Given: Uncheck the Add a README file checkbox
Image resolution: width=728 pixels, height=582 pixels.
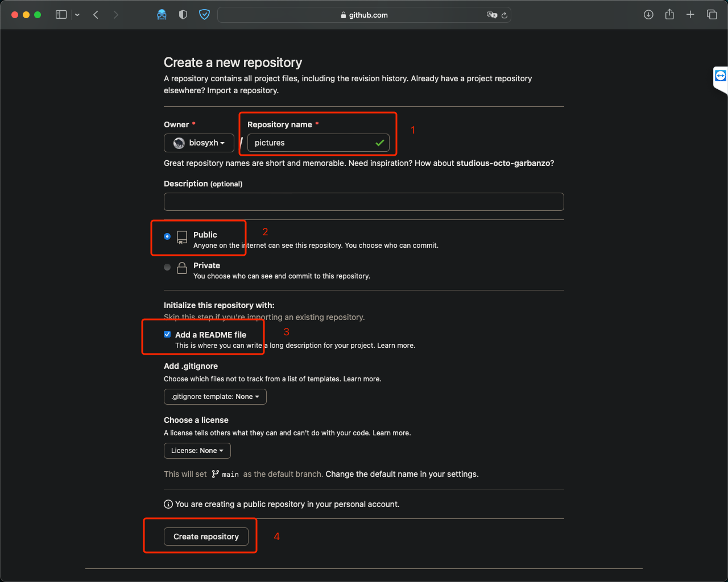Looking at the screenshot, I should click(x=167, y=334).
